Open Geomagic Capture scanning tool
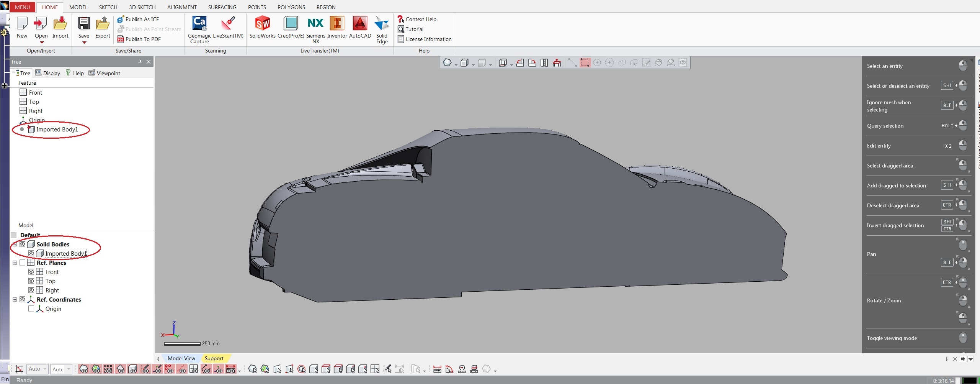 199,24
